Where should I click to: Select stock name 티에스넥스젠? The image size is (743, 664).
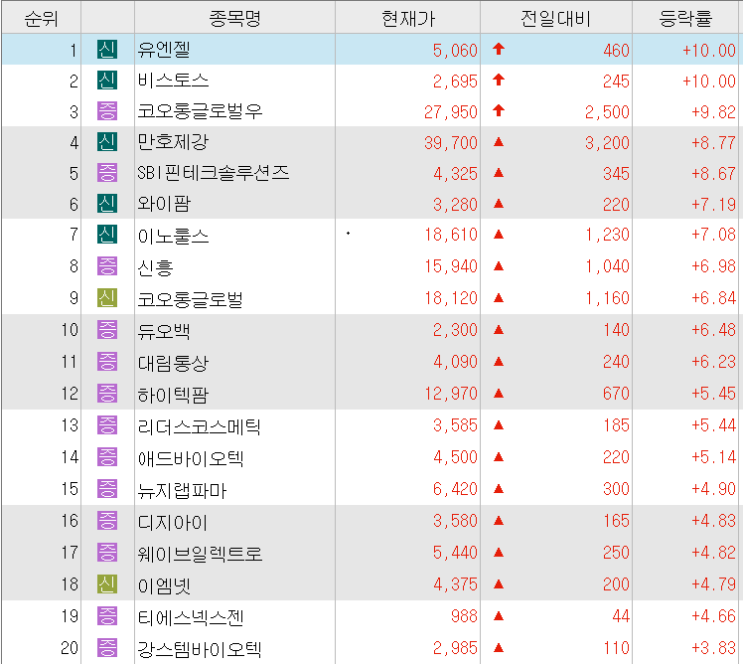(x=190, y=617)
